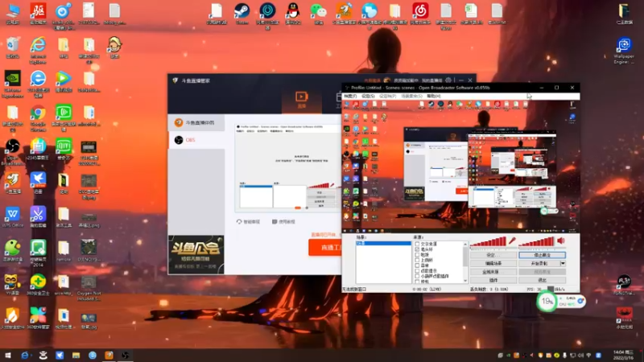Open NVIDIA GeForce Experience desktop shortcut
Image resolution: width=644 pixels, height=362 pixels.
[x=12, y=79]
